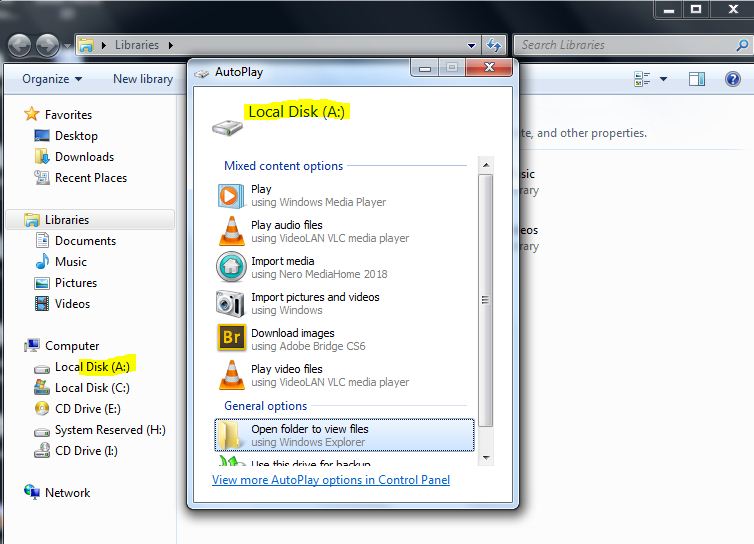This screenshot has height=544, width=754.
Task: Click the folder icon for Open folder to view files
Action: [229, 434]
